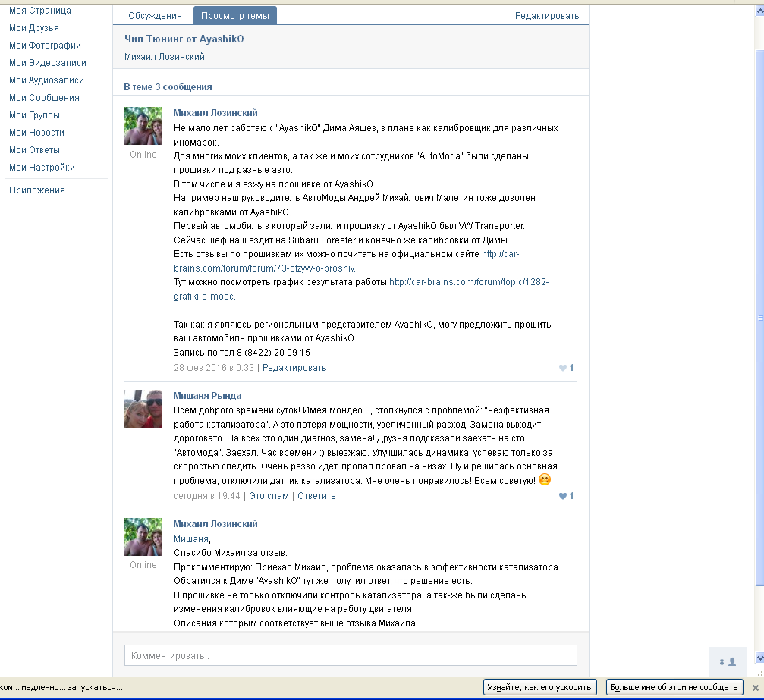This screenshot has width=764, height=700.
Task: Open Мои Настройки
Action: (x=42, y=168)
